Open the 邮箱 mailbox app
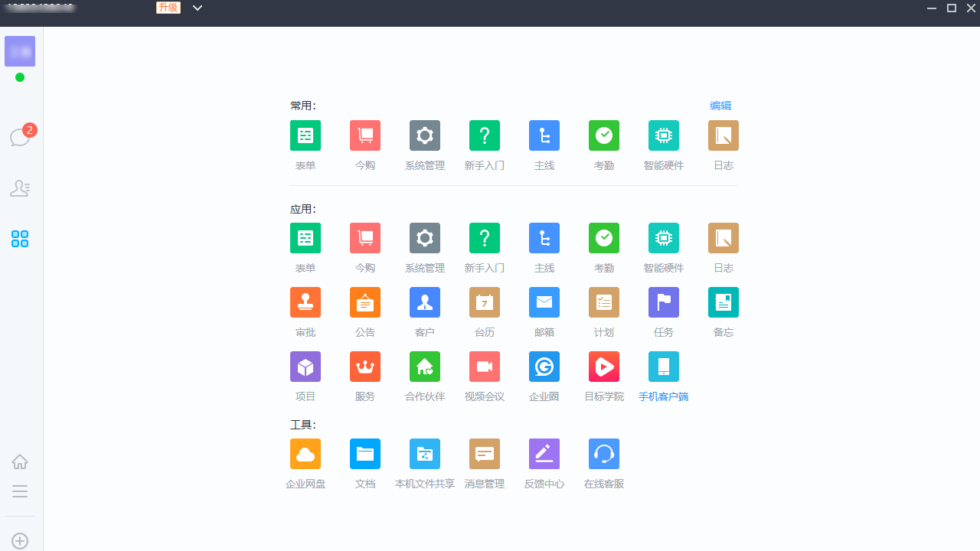980x551 pixels. tap(544, 302)
